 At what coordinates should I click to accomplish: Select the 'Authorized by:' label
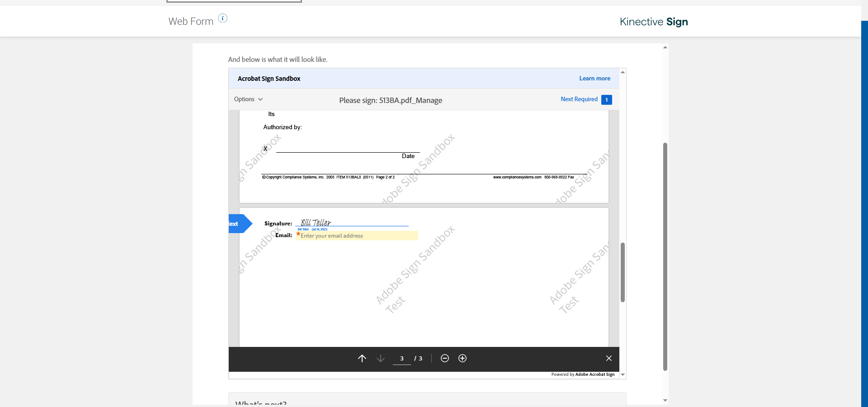[x=283, y=127]
